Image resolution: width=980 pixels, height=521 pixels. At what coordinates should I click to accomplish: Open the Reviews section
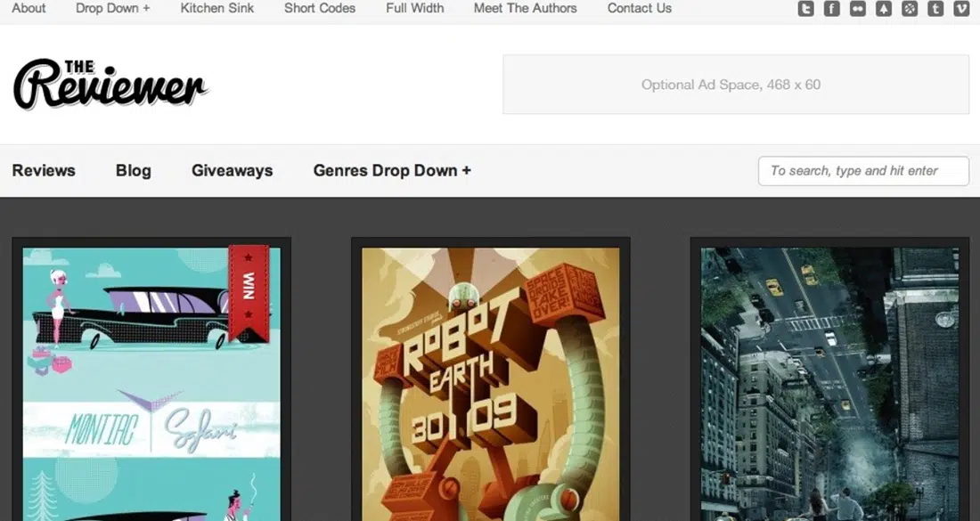[x=44, y=170]
